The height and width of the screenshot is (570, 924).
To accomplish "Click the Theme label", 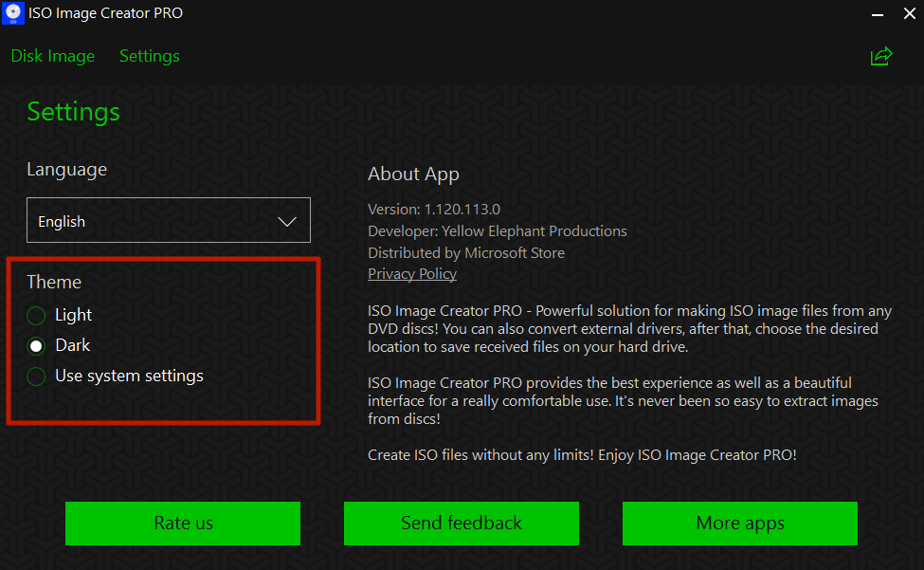I will coord(54,282).
